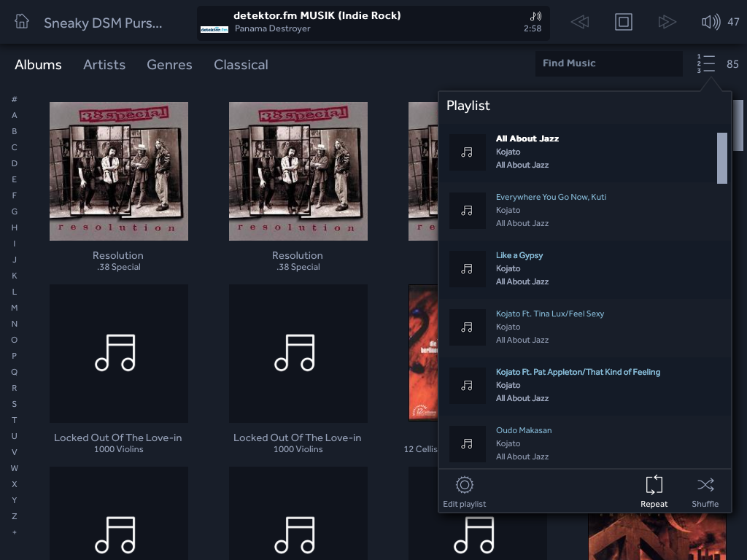Jump to # in alphabet index
The image size is (747, 560).
point(15,99)
